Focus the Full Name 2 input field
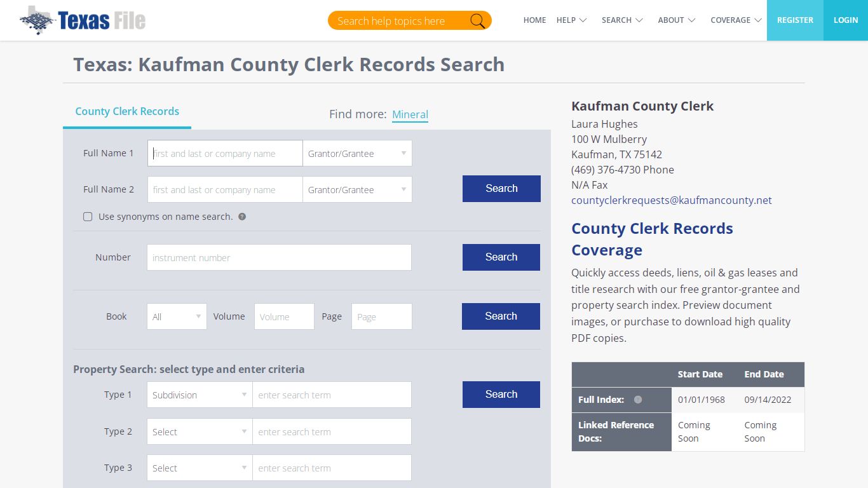 coord(225,189)
